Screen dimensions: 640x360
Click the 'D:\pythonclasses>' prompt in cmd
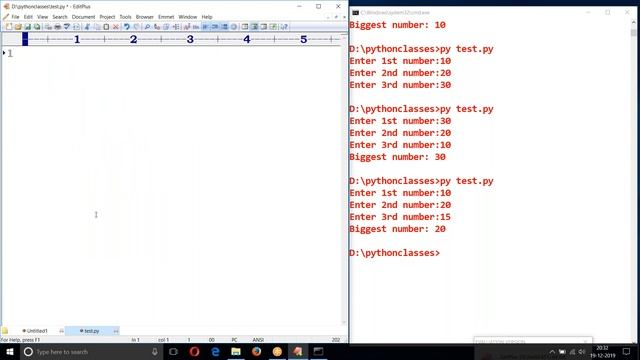[x=395, y=253]
